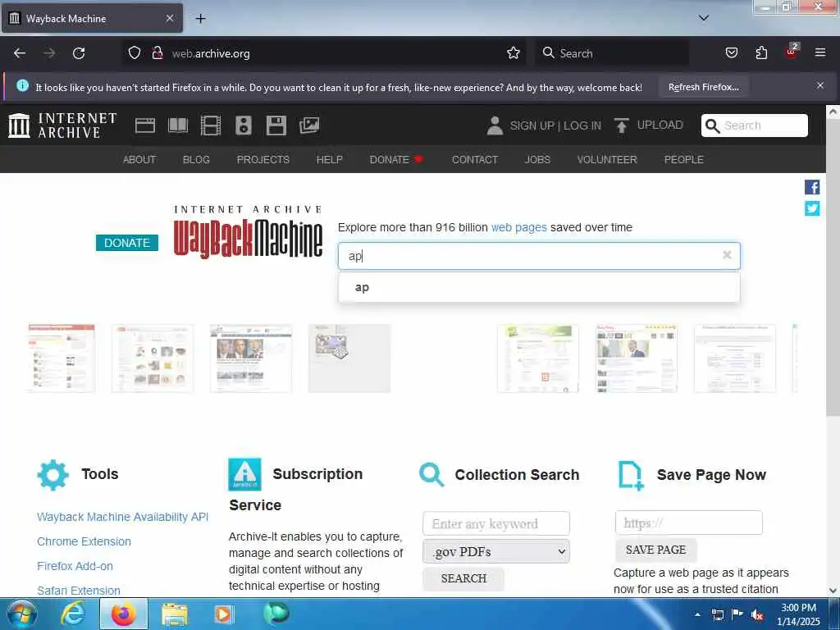
Task: Share on Facebook icon
Action: tap(812, 187)
